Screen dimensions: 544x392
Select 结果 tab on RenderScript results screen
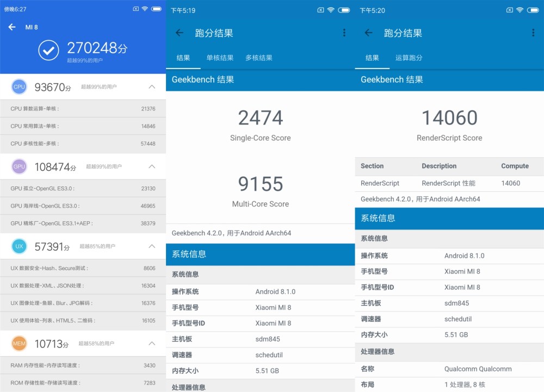(372, 58)
